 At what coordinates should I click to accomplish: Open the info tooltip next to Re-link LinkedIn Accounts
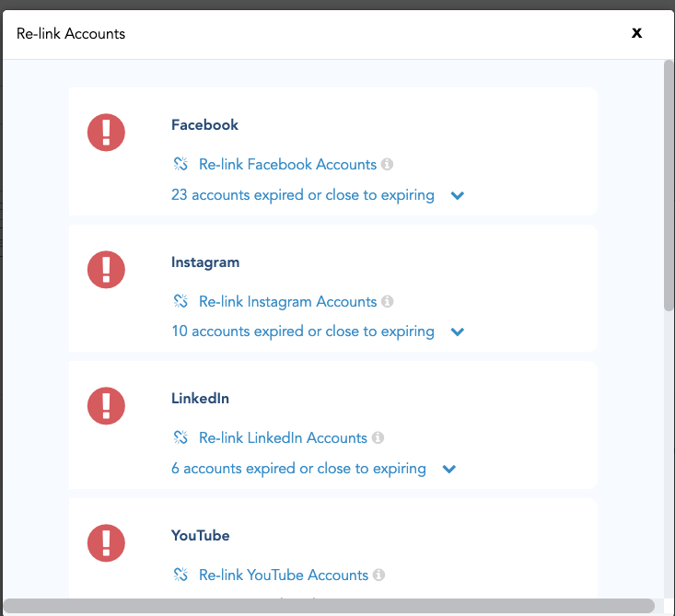pos(378,438)
